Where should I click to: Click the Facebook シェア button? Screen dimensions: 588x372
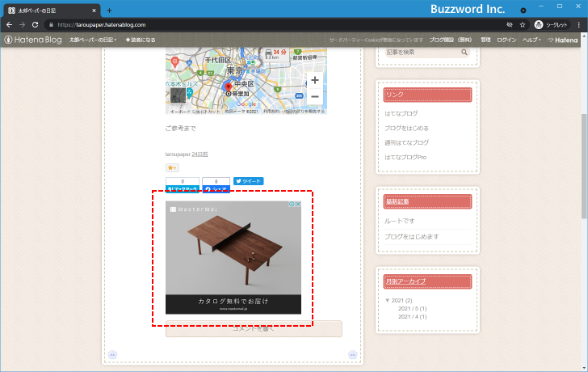(216, 188)
